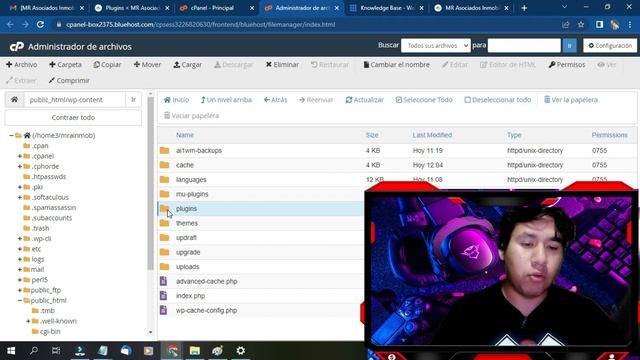This screenshot has height=360, width=640.
Task: Expand the .wp-cli tree folder
Action: tap(20, 239)
